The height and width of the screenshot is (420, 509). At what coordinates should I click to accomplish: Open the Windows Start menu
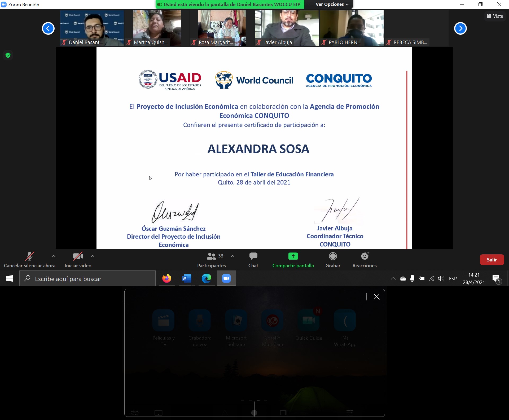10,278
